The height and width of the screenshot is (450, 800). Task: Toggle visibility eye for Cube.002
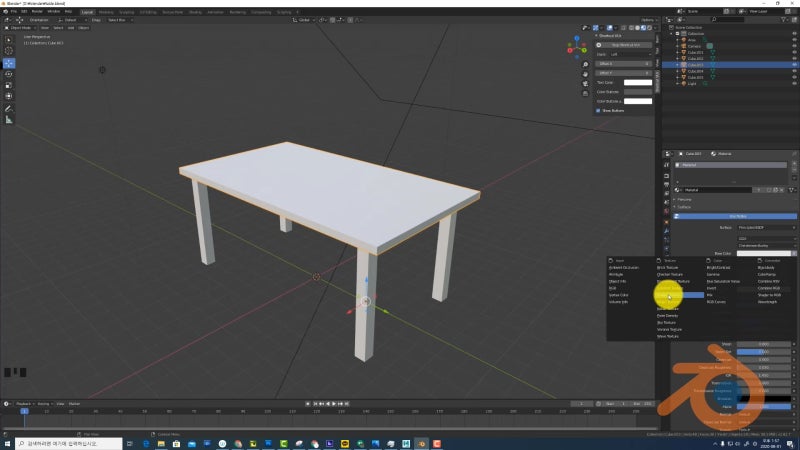click(x=794, y=58)
